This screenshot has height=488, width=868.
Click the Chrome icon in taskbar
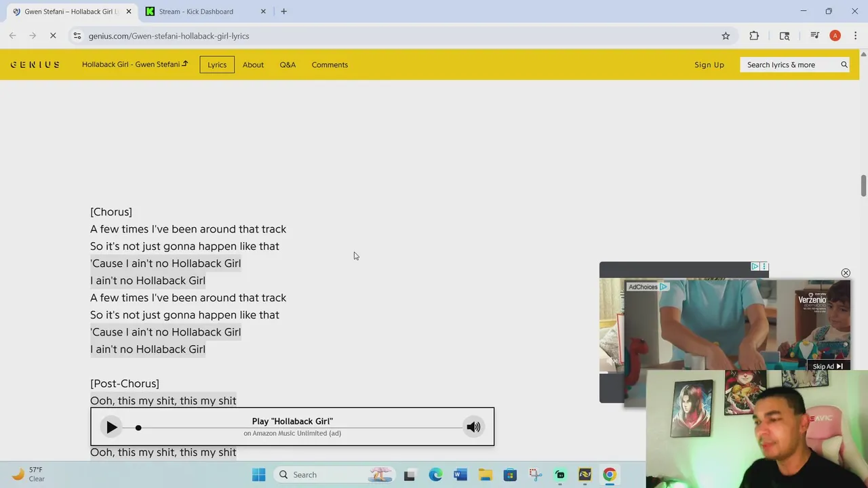[610, 475]
